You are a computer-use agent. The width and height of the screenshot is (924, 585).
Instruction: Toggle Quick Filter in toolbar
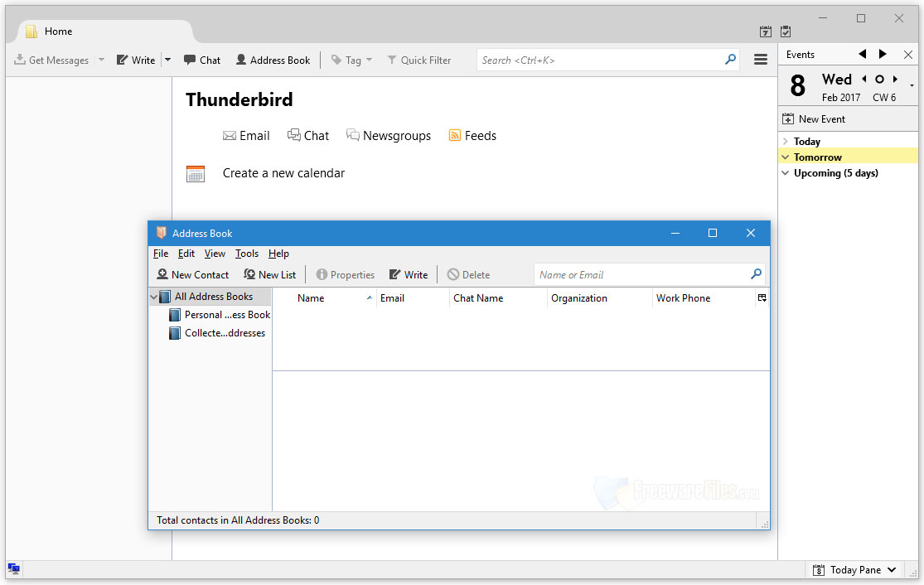click(419, 60)
